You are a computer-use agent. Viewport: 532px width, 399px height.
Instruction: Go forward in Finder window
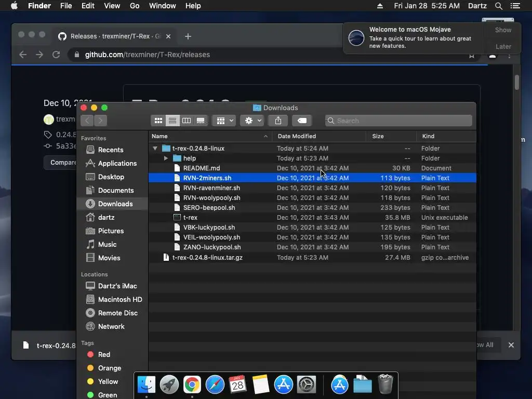pyautogui.click(x=100, y=120)
